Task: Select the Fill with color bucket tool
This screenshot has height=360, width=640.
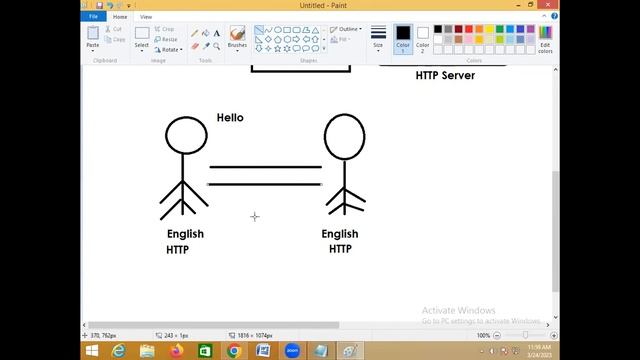Action: pos(206,33)
